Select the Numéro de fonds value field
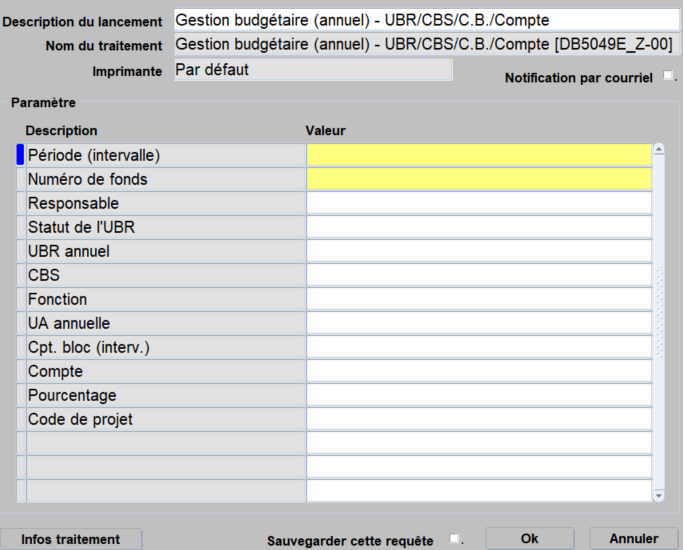The width and height of the screenshot is (683, 550). (x=479, y=179)
